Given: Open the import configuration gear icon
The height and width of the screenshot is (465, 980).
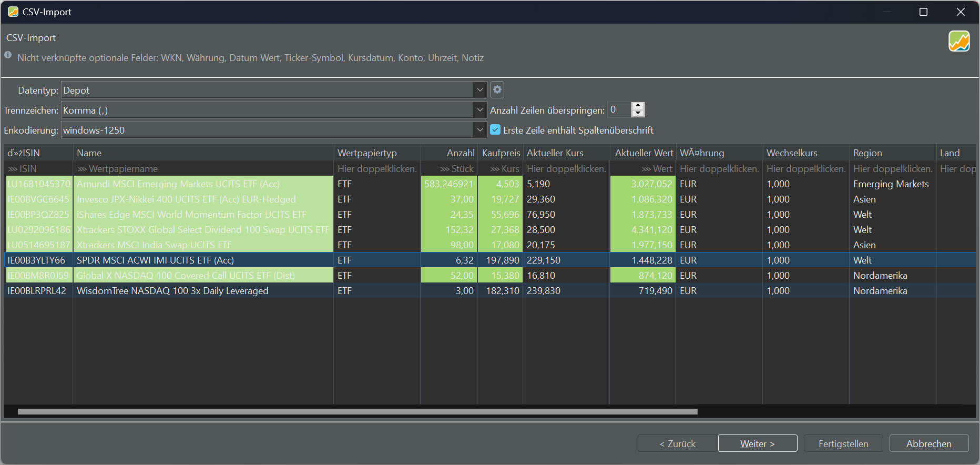Looking at the screenshot, I should [x=497, y=90].
